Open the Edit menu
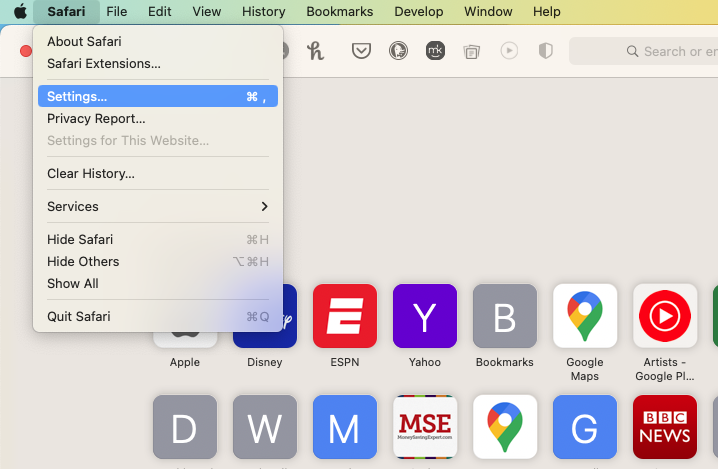The width and height of the screenshot is (718, 469). 159,11
